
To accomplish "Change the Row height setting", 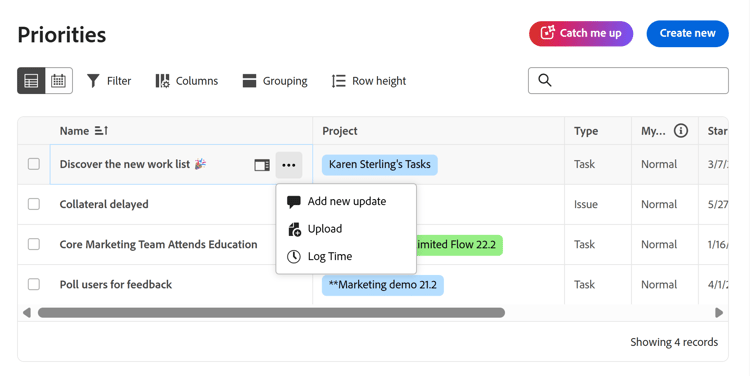I will pyautogui.click(x=369, y=81).
